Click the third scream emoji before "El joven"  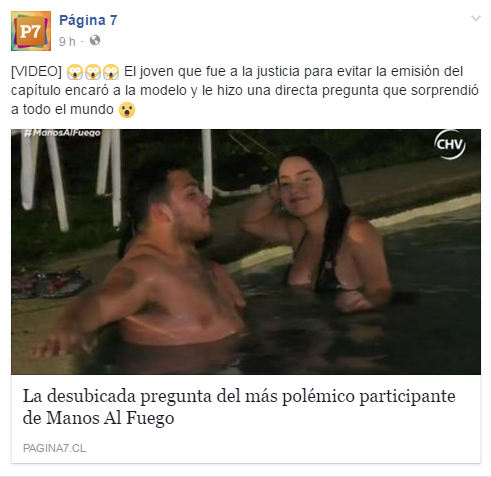coord(111,72)
